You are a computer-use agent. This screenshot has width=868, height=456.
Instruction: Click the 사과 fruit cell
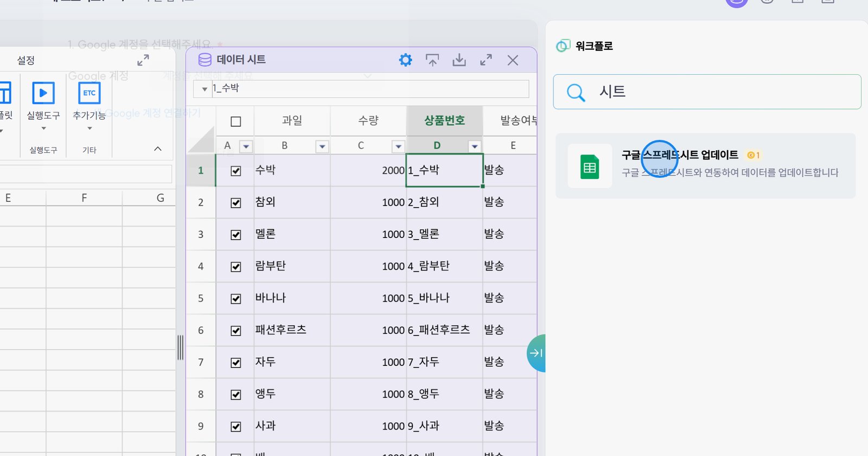pos(292,426)
